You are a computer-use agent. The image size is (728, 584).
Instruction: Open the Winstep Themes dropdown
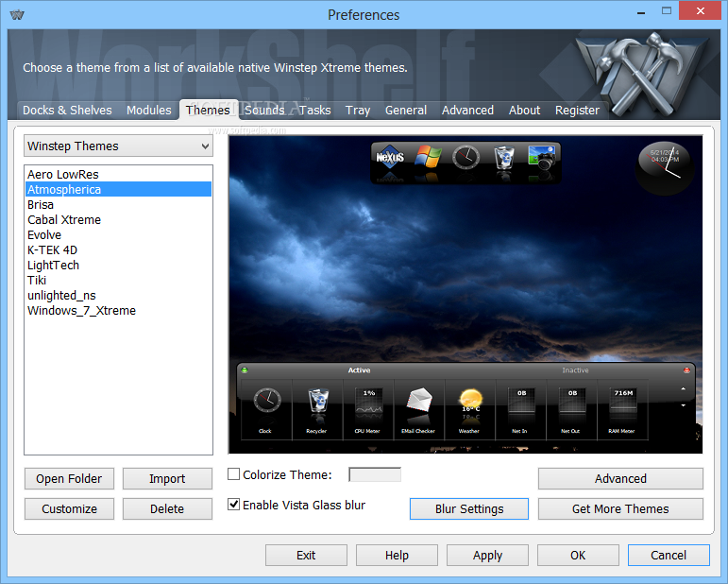[x=118, y=146]
